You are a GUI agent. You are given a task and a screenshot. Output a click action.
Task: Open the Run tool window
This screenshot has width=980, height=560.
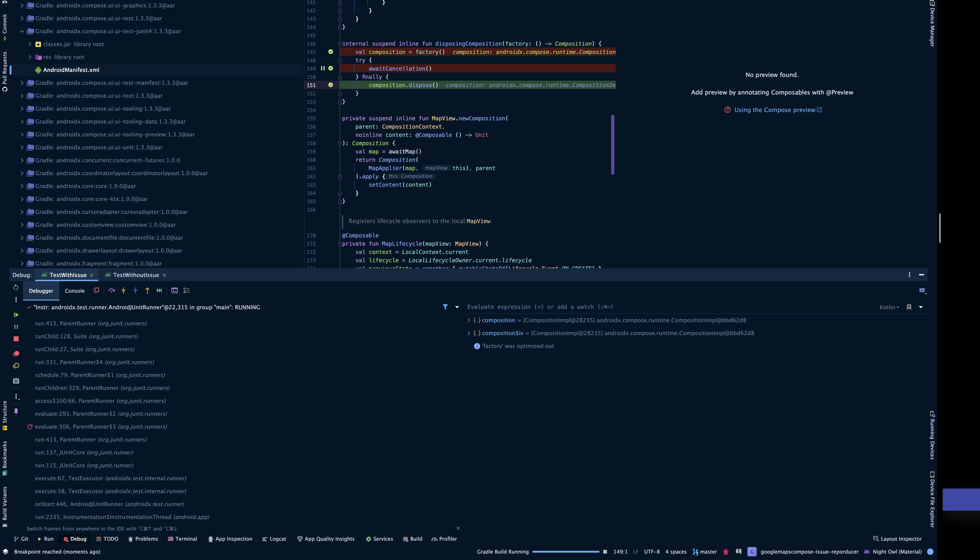[x=45, y=539]
